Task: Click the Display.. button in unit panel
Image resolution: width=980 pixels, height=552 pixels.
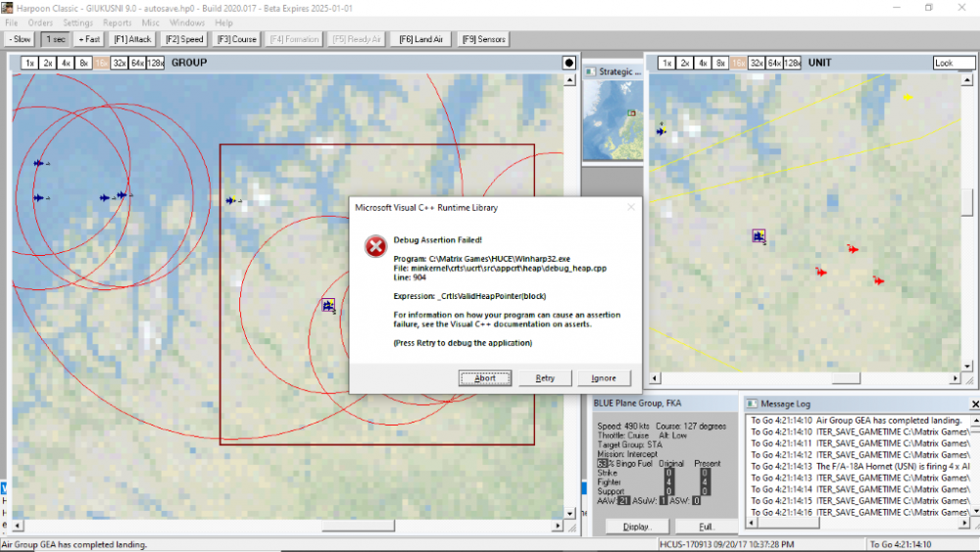Action: 637,527
